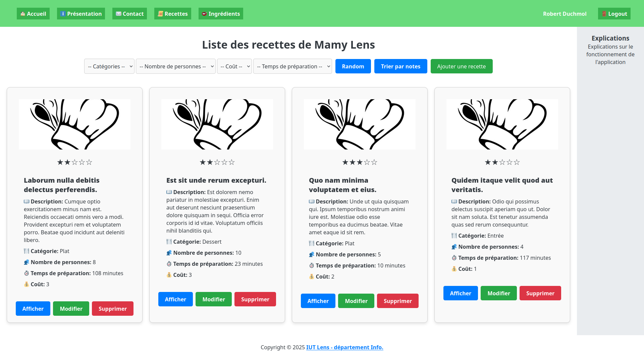
Task: Click the Ingrédients menu item
Action: click(221, 13)
